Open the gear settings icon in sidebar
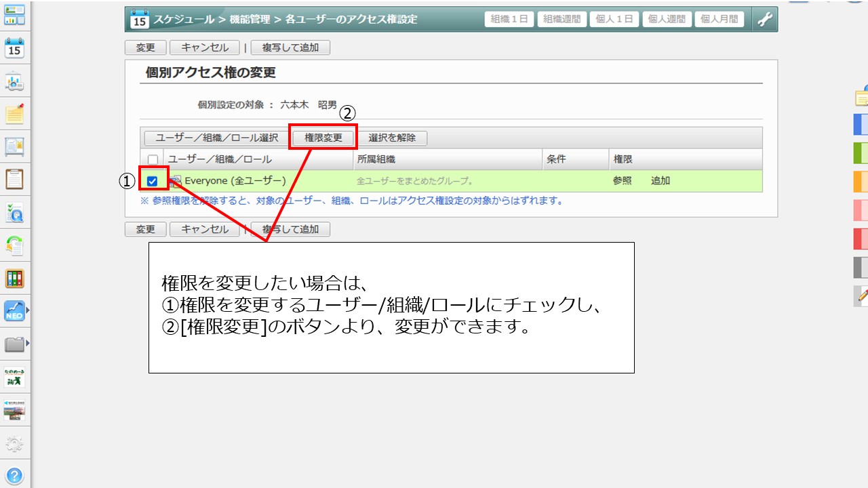 [14, 444]
